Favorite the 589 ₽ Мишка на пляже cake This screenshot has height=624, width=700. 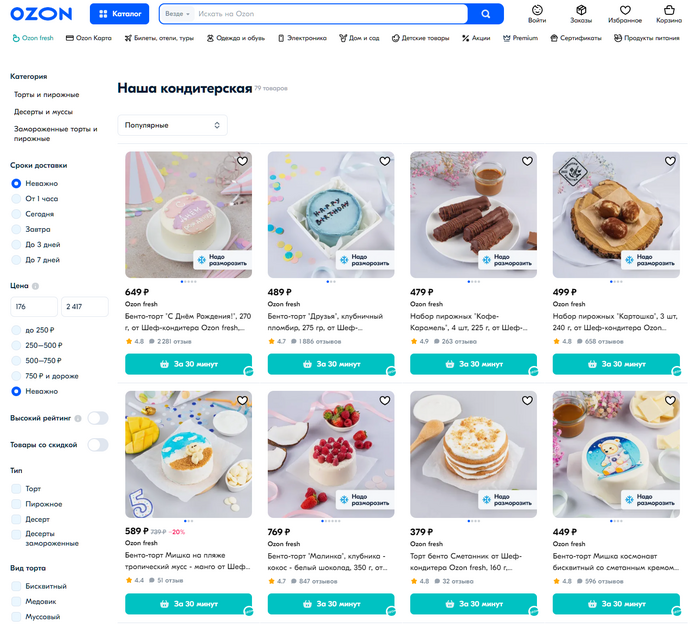tap(242, 401)
